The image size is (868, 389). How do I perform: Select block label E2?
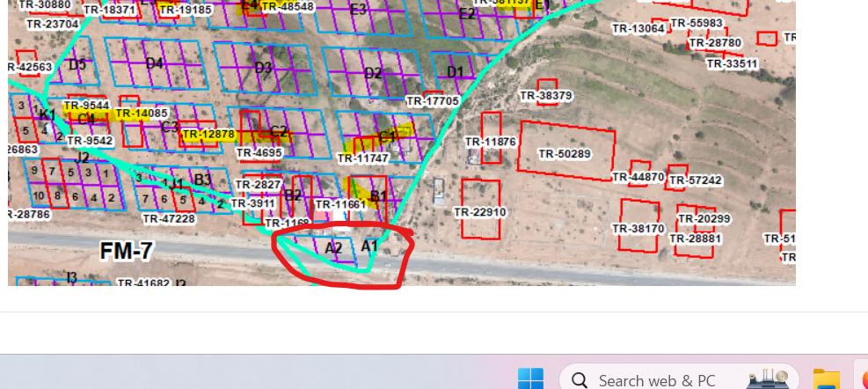(x=467, y=14)
